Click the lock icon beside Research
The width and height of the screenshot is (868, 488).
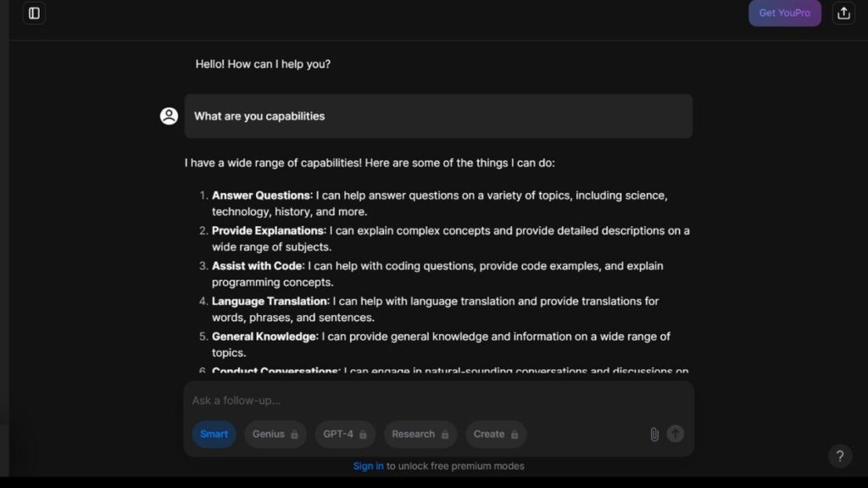coord(444,435)
